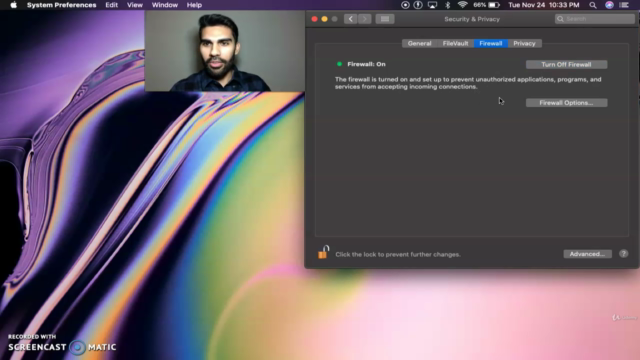Open Firewall Options

pyautogui.click(x=566, y=103)
